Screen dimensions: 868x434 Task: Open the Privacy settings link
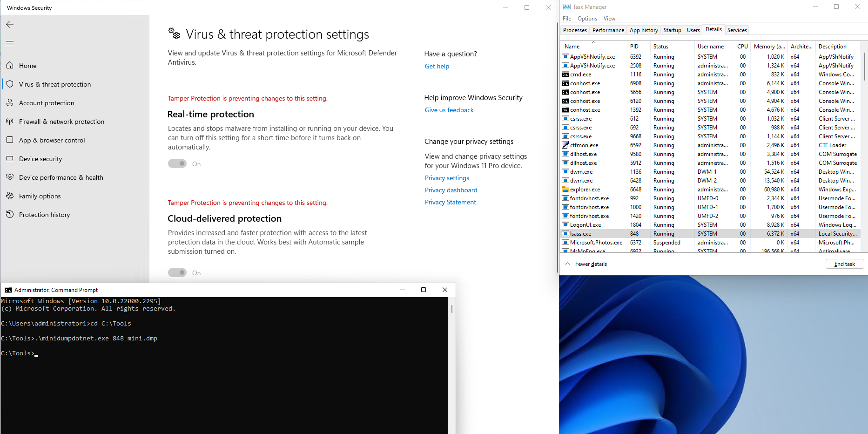[447, 178]
